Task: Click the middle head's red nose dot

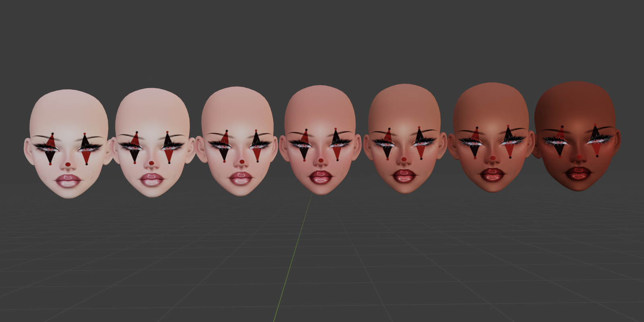Action: 321,161
